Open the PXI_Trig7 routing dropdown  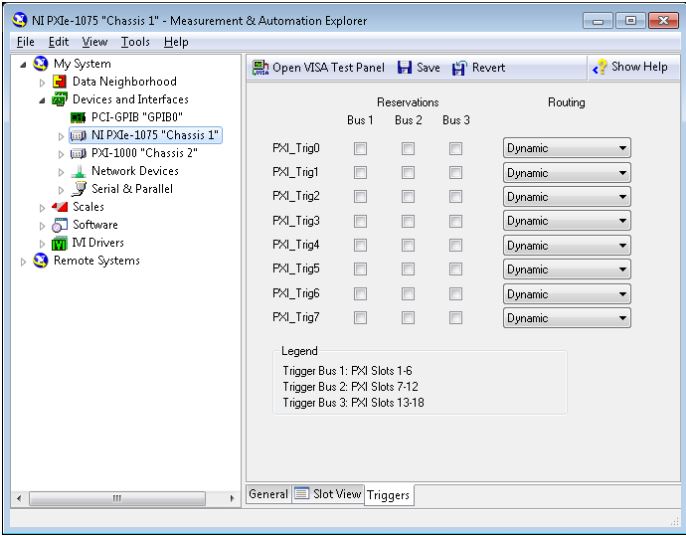[567, 318]
